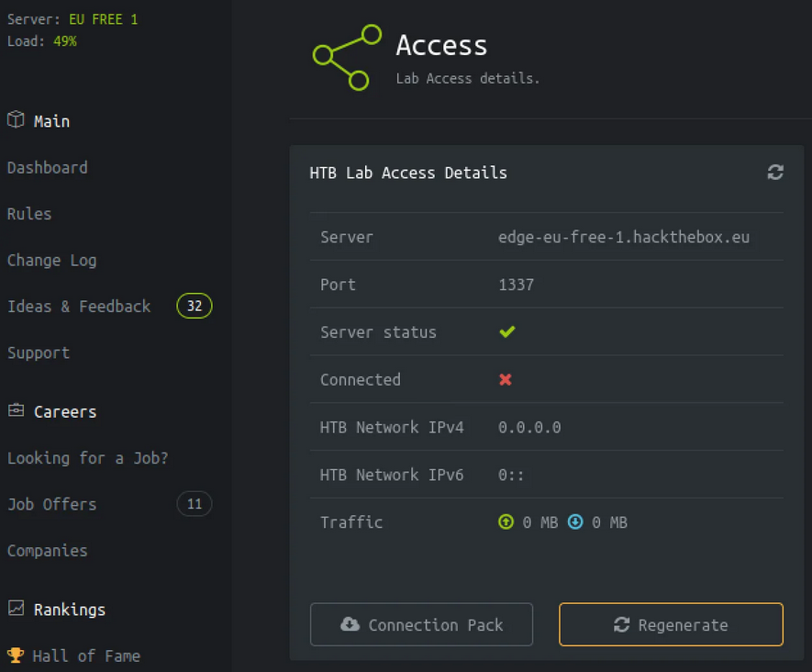Click the green Server status checkmark
Viewport: 812px width, 672px height.
pos(507,331)
